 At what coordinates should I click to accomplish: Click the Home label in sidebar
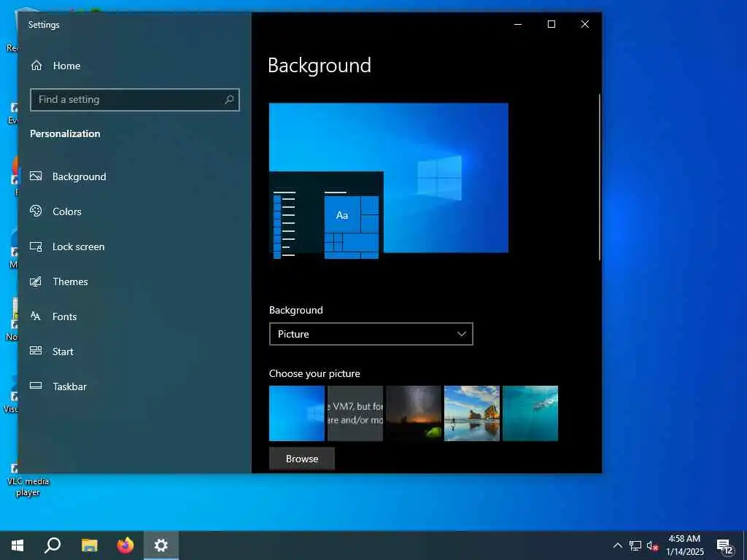coord(66,66)
